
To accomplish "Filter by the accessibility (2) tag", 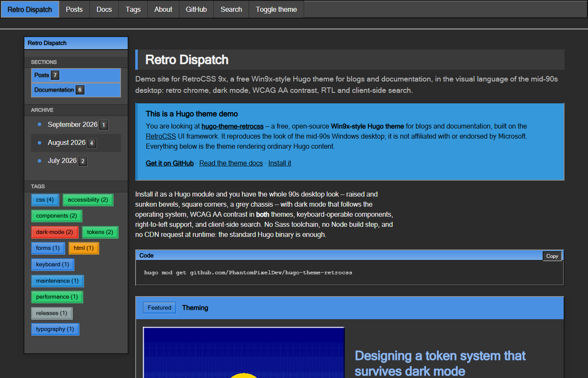I will (88, 200).
